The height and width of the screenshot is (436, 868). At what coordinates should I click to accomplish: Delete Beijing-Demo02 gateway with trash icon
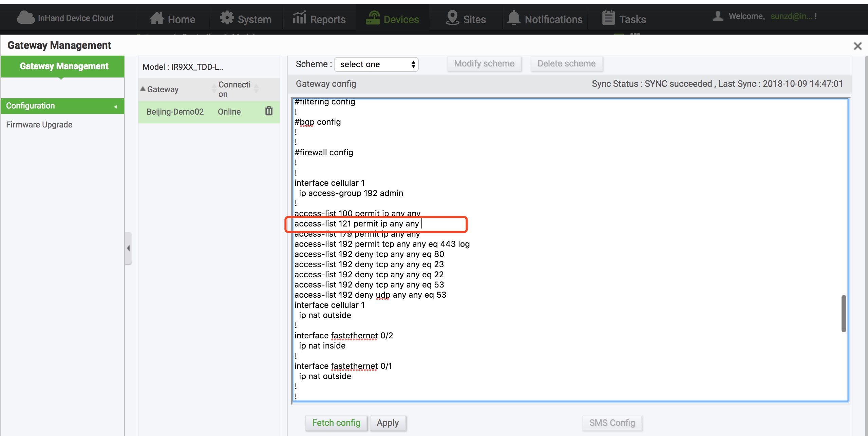[269, 111]
